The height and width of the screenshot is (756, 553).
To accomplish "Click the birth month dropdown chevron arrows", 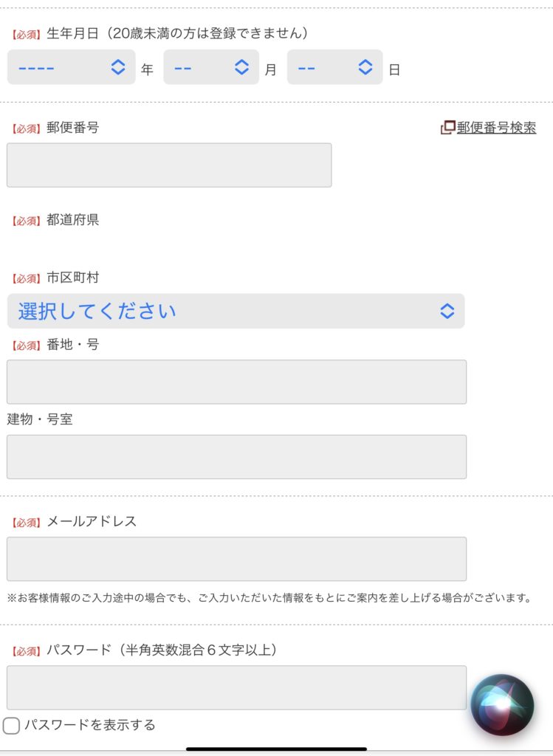I will (241, 67).
